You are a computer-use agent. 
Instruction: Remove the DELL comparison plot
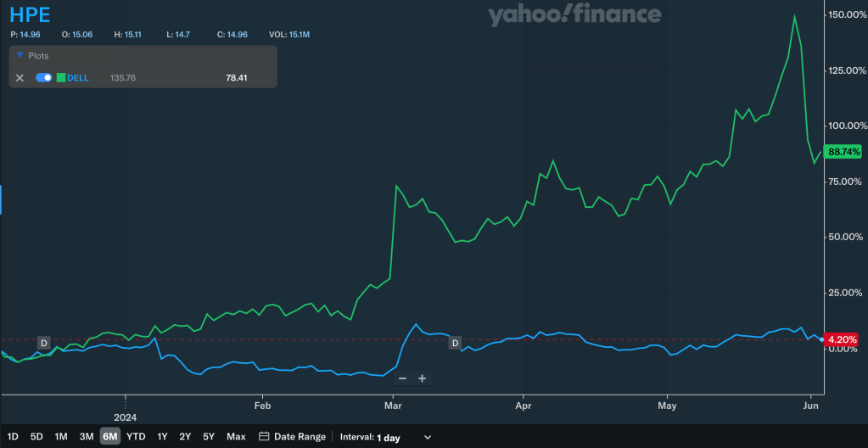click(20, 78)
